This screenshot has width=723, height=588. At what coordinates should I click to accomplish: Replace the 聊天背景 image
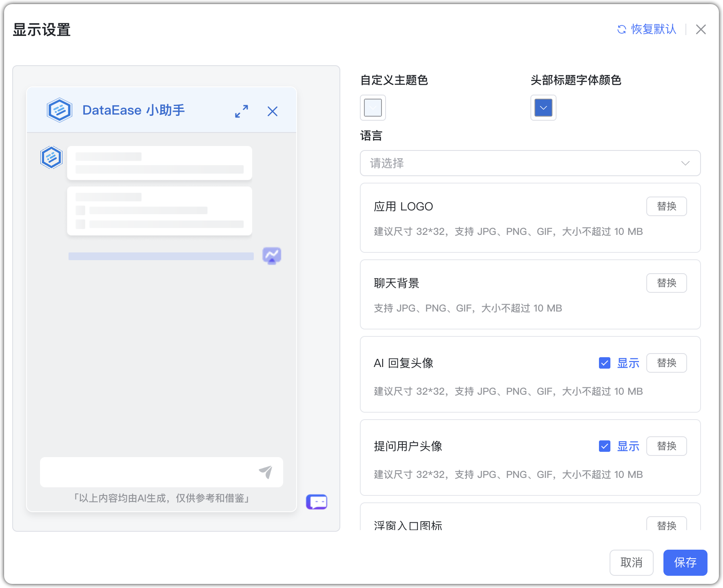coord(666,283)
